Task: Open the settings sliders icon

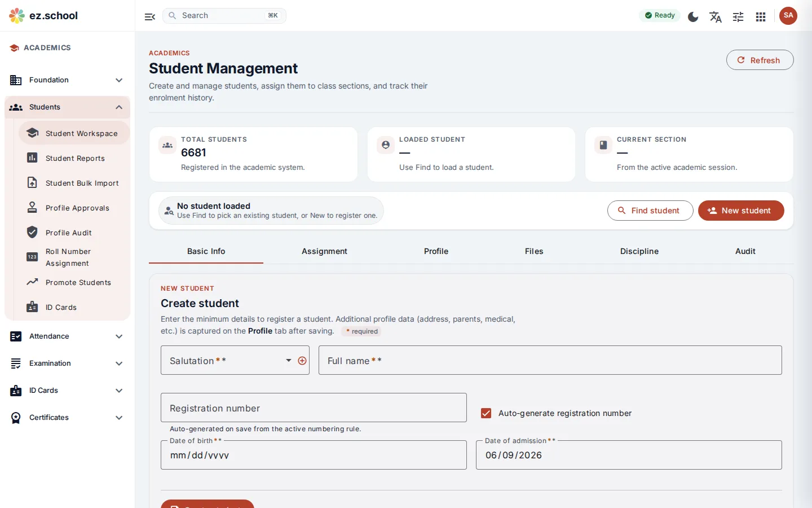Action: [738, 16]
